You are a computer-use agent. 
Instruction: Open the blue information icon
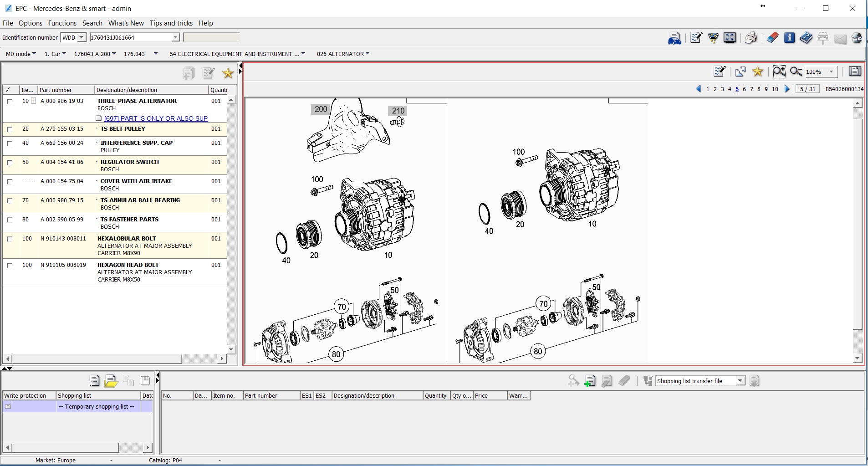click(789, 38)
